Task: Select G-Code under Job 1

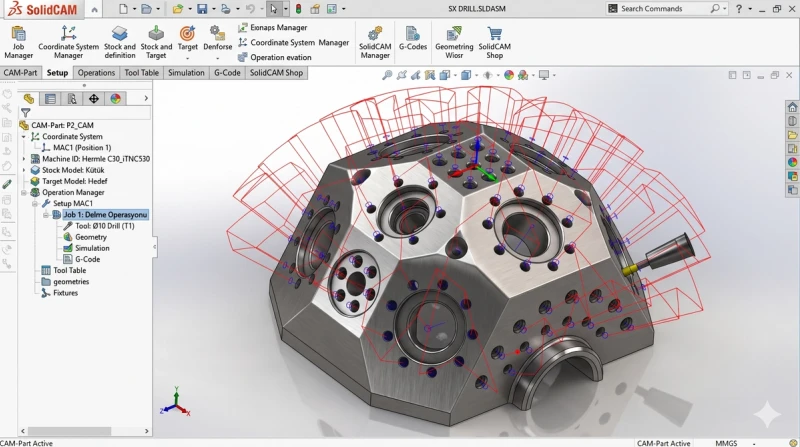Action: [x=82, y=259]
